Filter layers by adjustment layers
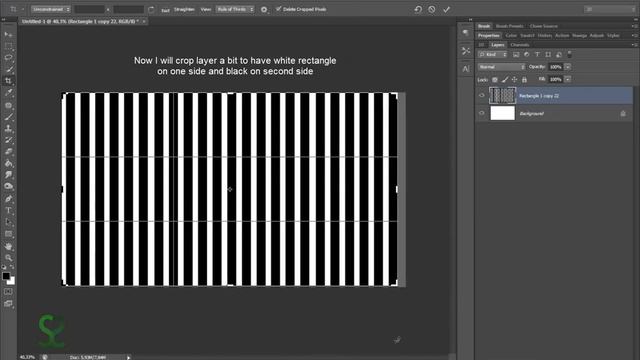The image size is (640, 360). (x=527, y=55)
